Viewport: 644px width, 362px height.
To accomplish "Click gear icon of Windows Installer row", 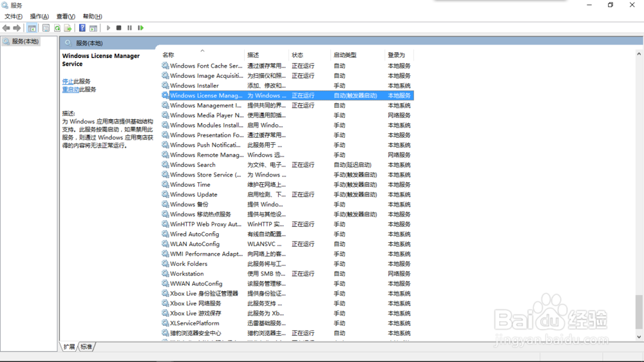I will click(165, 86).
